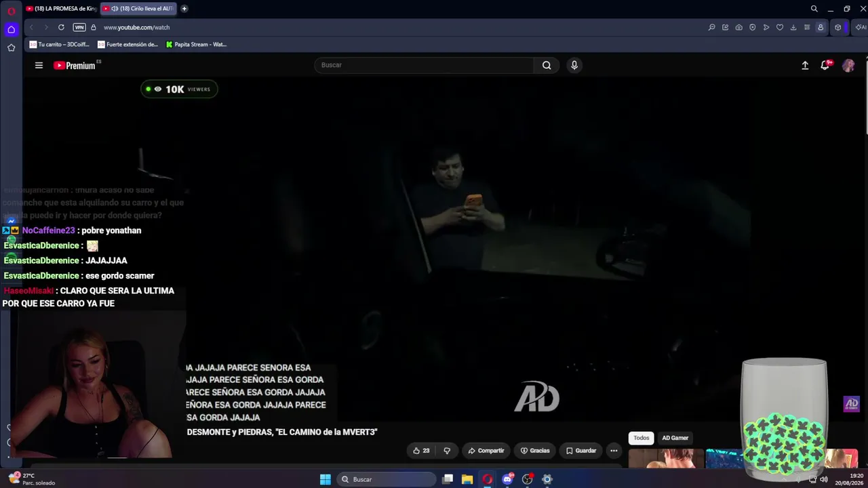The width and height of the screenshot is (868, 488).
Task: Save video with 'Guardar' button
Action: (582, 451)
